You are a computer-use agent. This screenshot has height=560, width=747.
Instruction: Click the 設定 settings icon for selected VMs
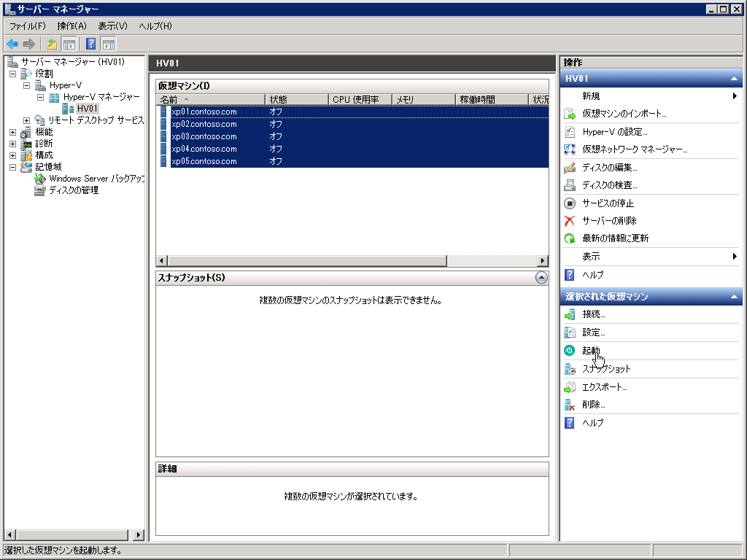pos(570,332)
